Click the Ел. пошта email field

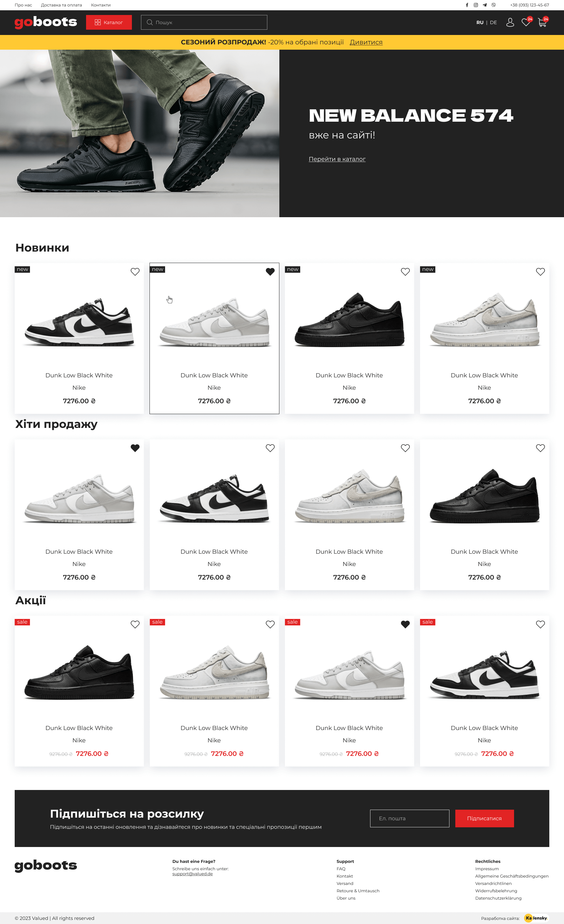pos(409,818)
